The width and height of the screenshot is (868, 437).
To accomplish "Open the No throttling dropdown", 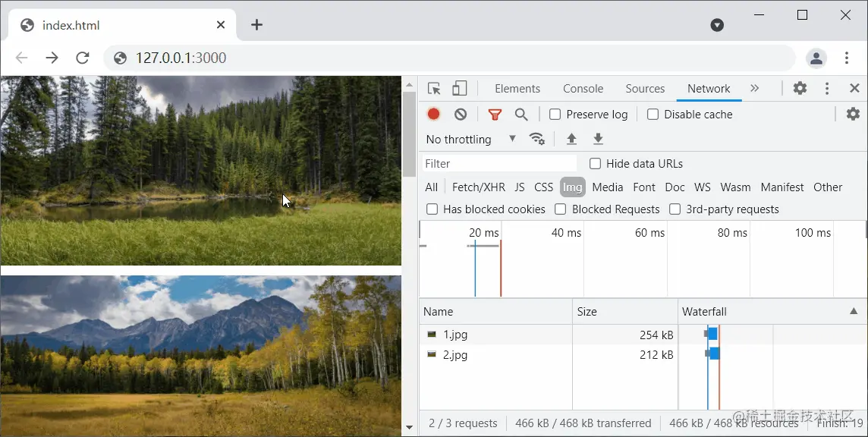I will [x=471, y=139].
